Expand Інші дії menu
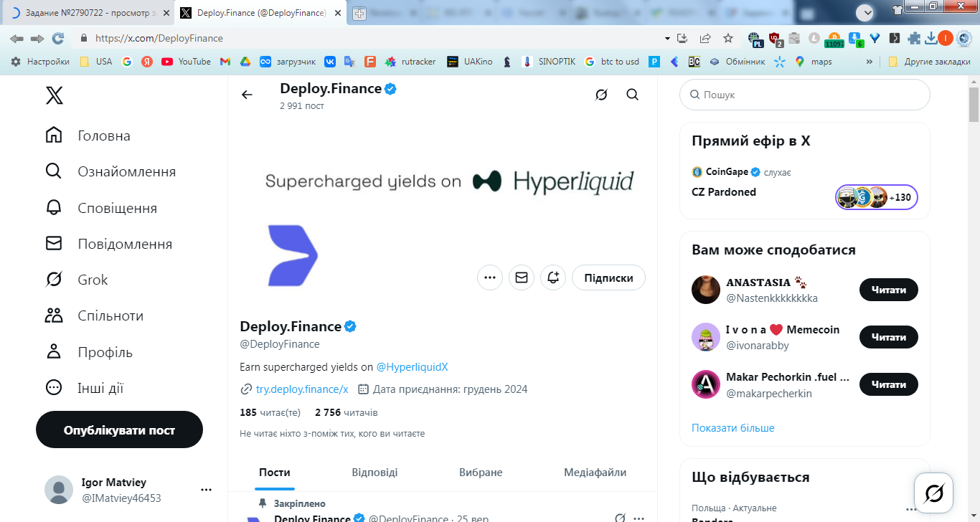Screen dimensions: 980x522 (85, 388)
